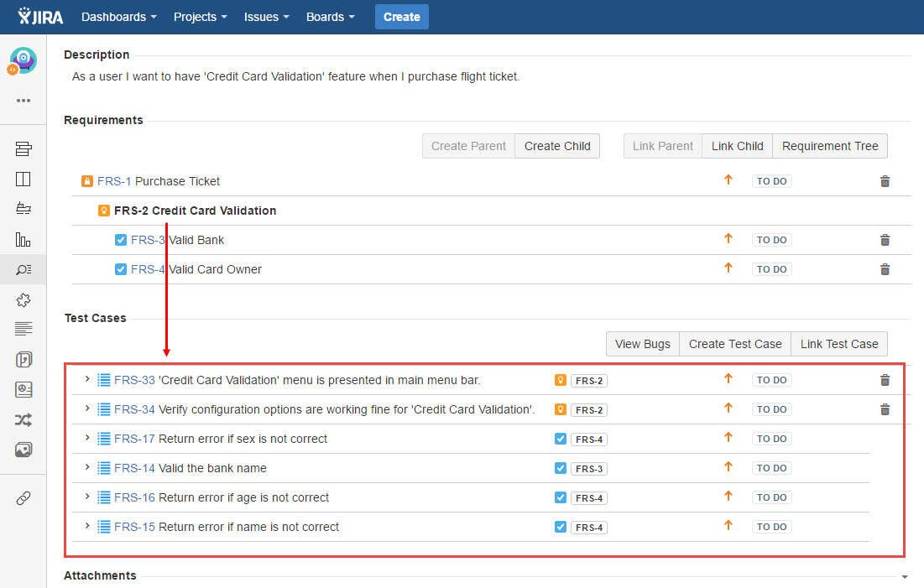
Task: Open the JIRA logo home link
Action: pyautogui.click(x=40, y=17)
